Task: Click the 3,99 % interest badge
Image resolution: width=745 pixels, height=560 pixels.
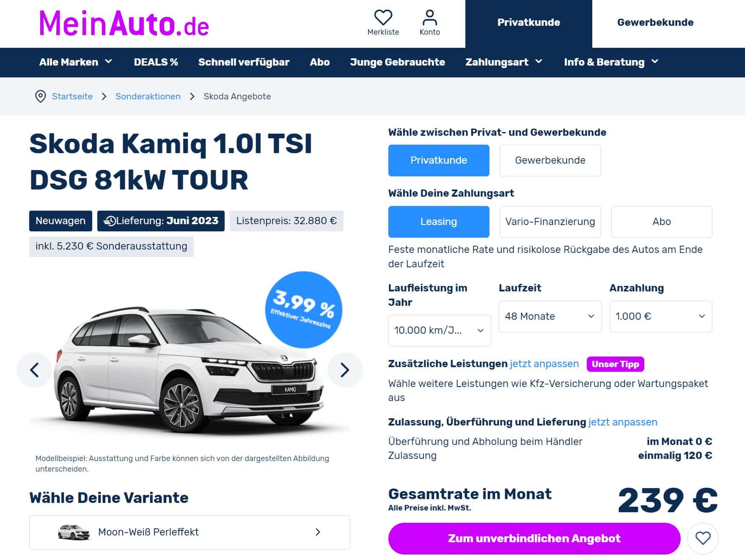Action: click(x=303, y=310)
